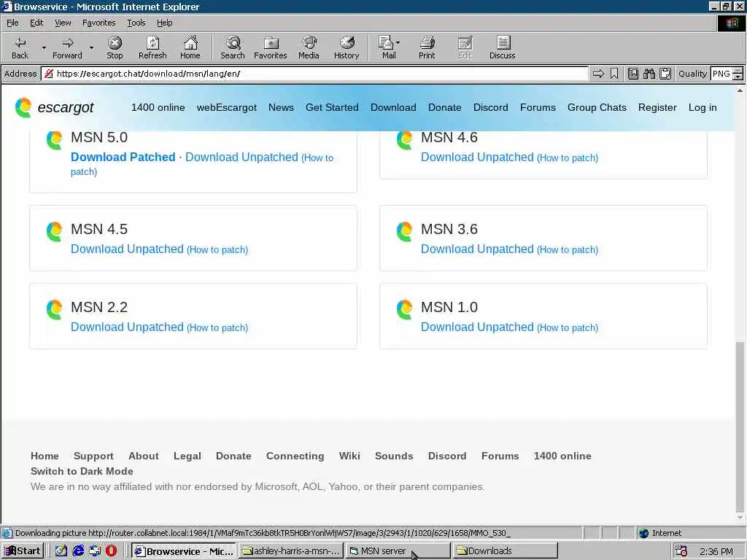This screenshot has width=747, height=560.
Task: Launch Internet Explorer from quick launch
Action: click(78, 551)
